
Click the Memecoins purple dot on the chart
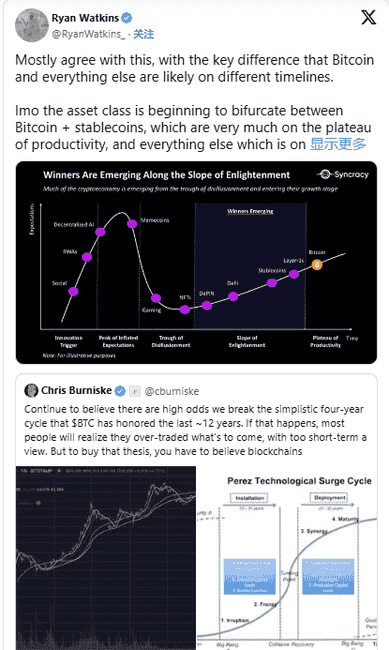(132, 224)
